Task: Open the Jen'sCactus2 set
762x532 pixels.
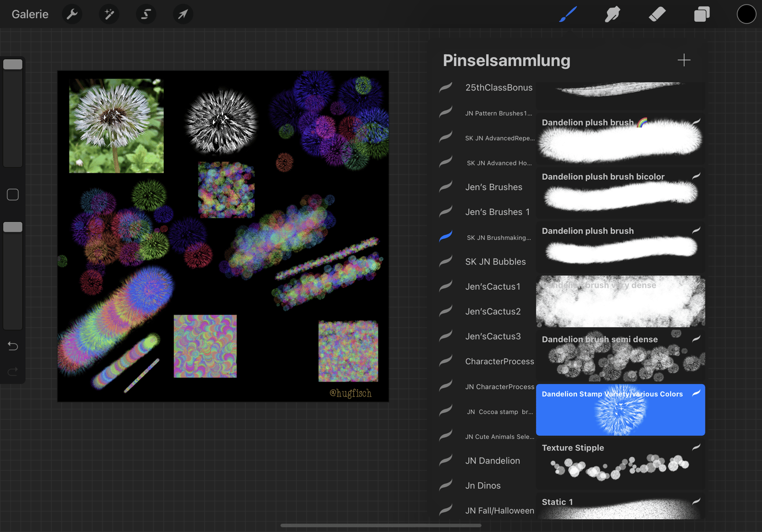Action: pos(486,311)
